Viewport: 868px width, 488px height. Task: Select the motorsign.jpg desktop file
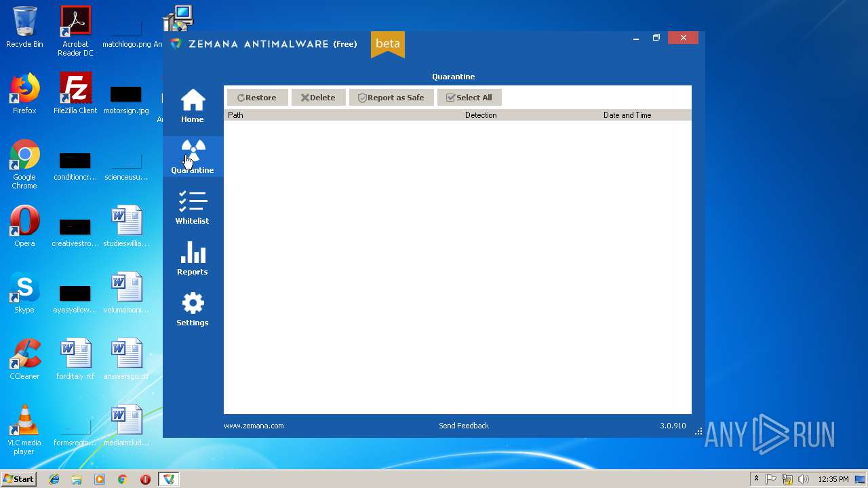point(126,99)
